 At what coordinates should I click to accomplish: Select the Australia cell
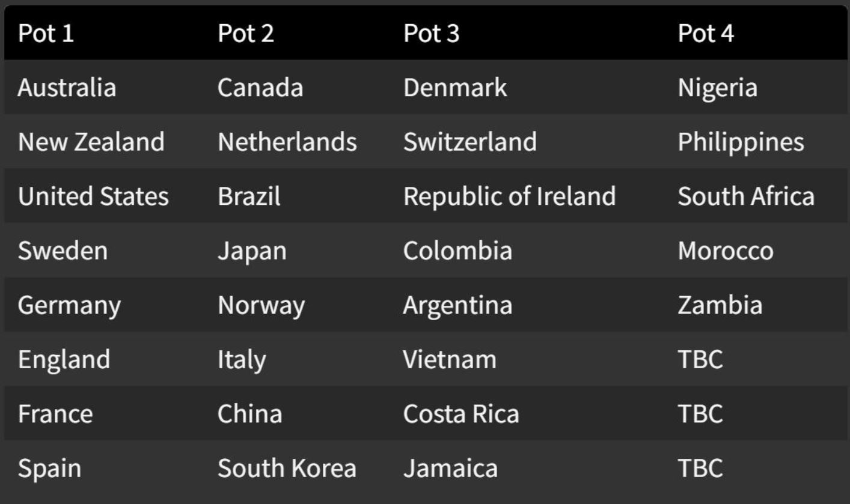67,88
